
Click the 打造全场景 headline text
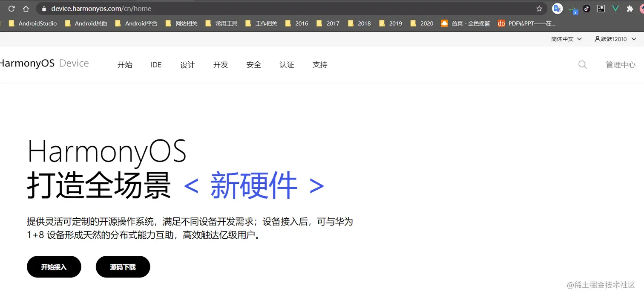coord(99,185)
